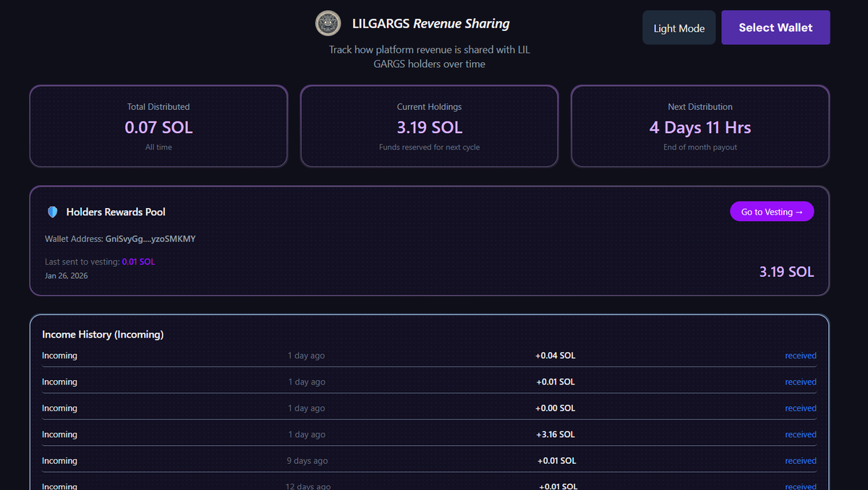Image resolution: width=868 pixels, height=490 pixels.
Task: Open the received link in the +0.04 SOL row
Action: coord(801,356)
